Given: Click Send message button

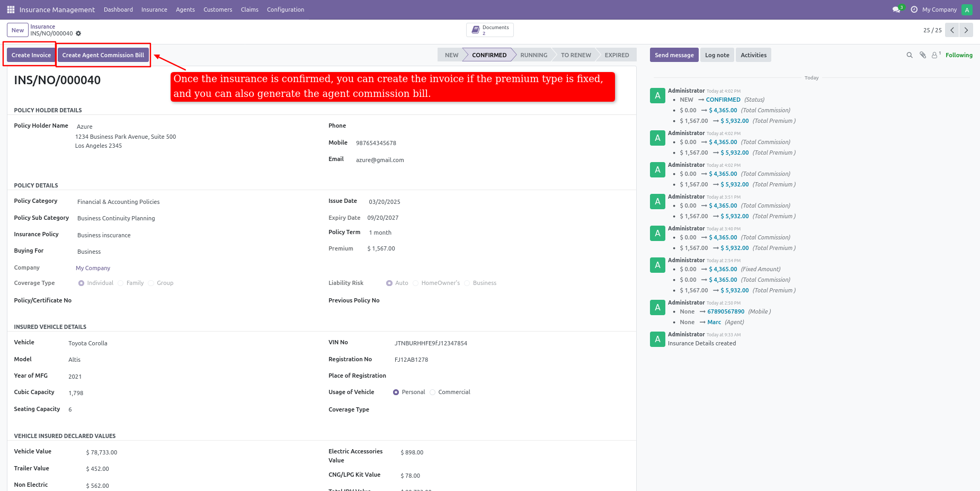Looking at the screenshot, I should [674, 55].
